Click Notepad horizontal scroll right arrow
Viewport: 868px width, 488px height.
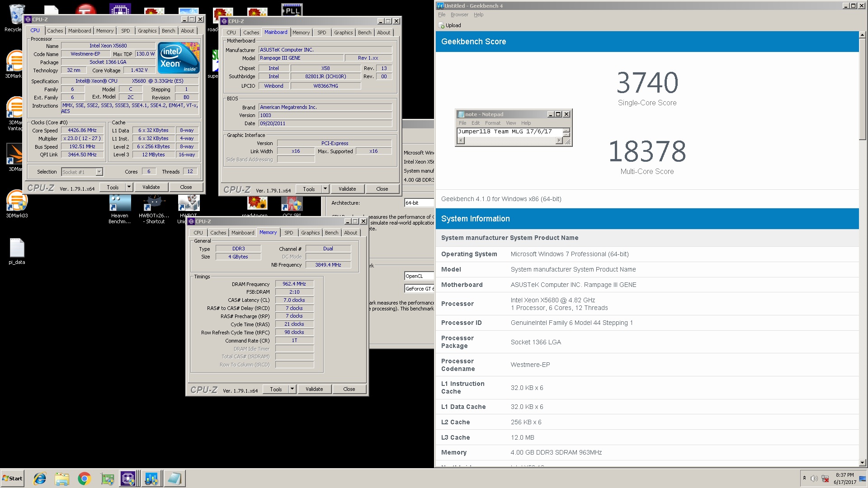[559, 141]
